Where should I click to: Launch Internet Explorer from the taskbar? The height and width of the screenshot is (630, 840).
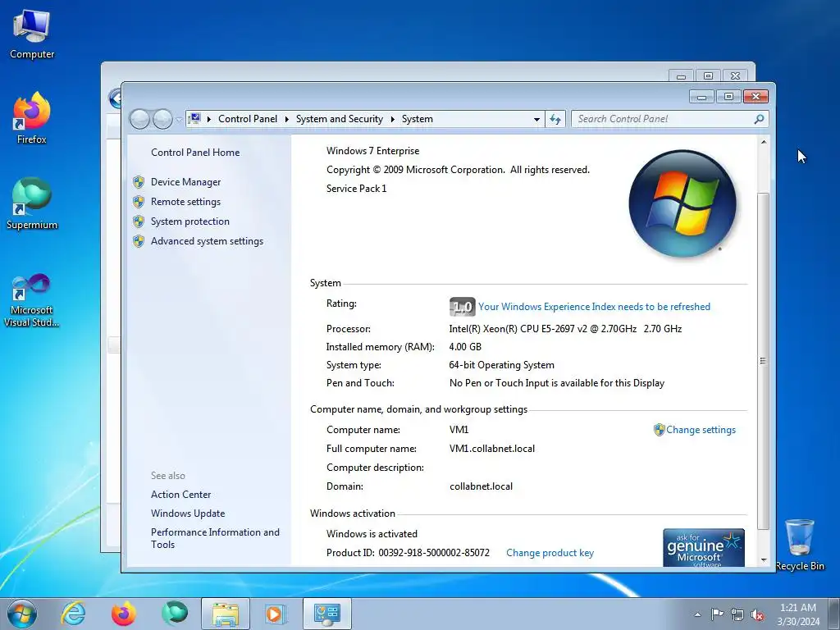73,614
